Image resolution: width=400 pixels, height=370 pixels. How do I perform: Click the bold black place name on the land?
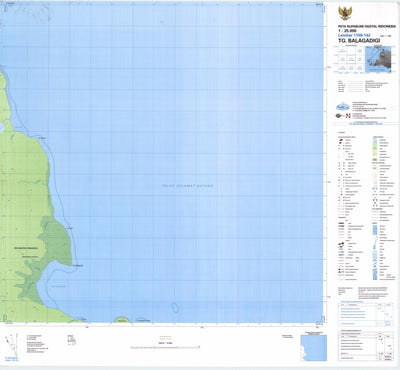tap(26, 248)
